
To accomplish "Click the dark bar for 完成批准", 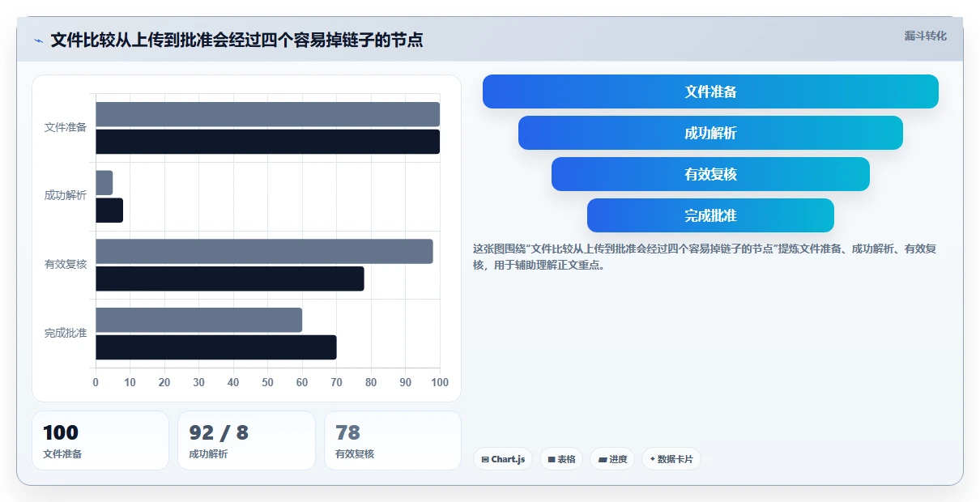I will 216,347.
